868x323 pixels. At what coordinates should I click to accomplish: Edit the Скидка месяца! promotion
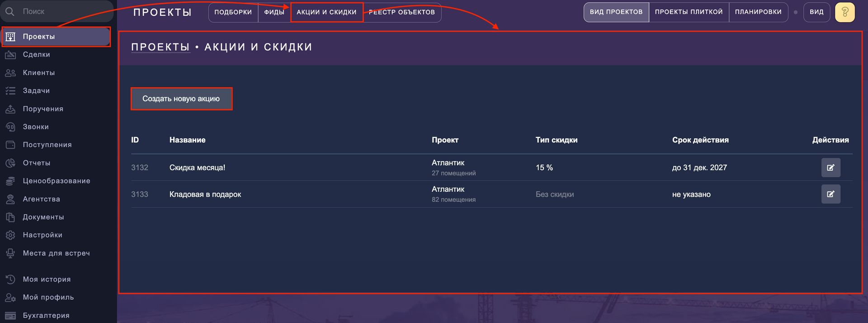tap(831, 167)
